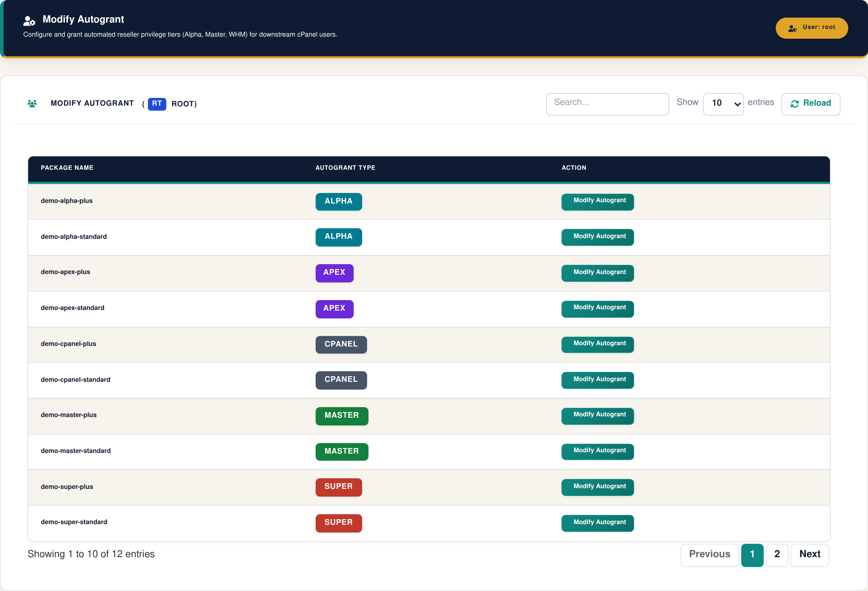Click the Action column header
Image resolution: width=868 pixels, height=591 pixels.
click(x=574, y=168)
